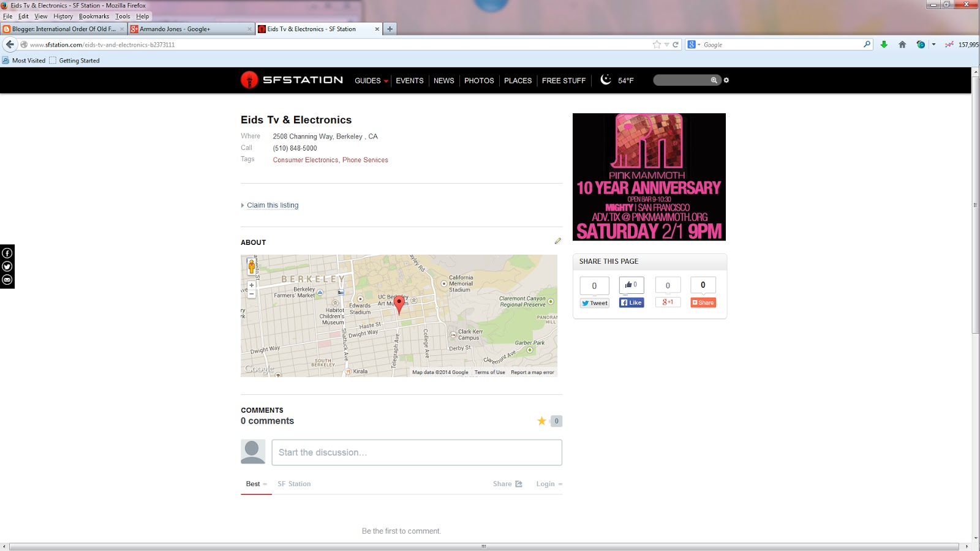Zoom in the map with plus button

coord(251,285)
